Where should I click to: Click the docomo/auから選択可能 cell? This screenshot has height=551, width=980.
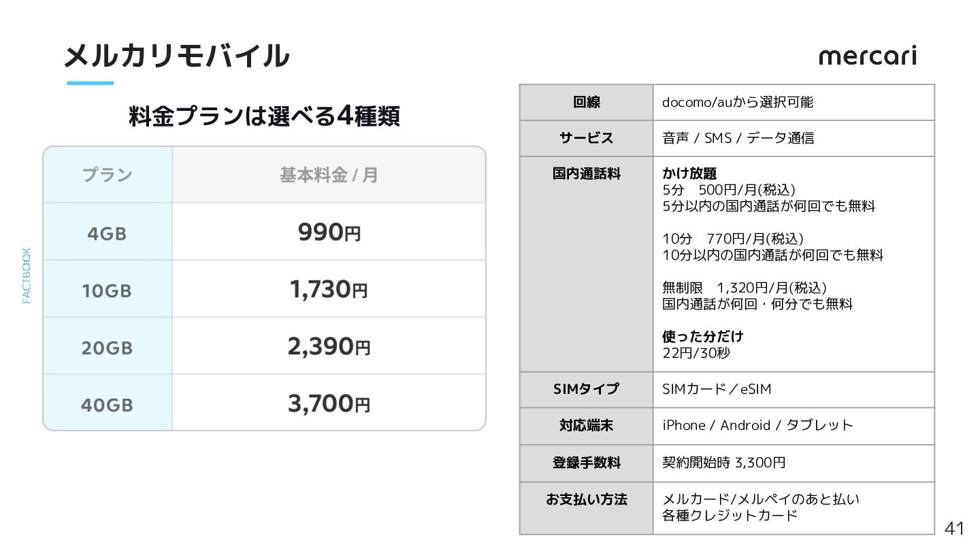(x=794, y=103)
